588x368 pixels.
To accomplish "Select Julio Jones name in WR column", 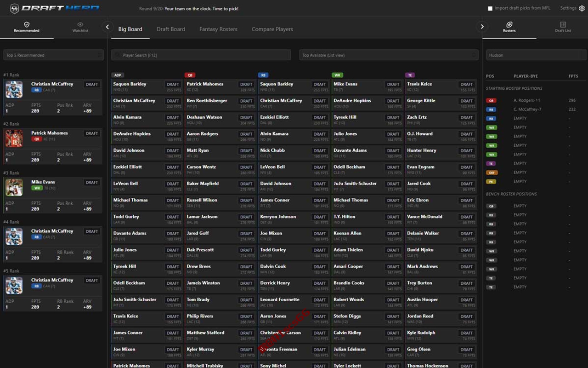I will (x=345, y=134).
